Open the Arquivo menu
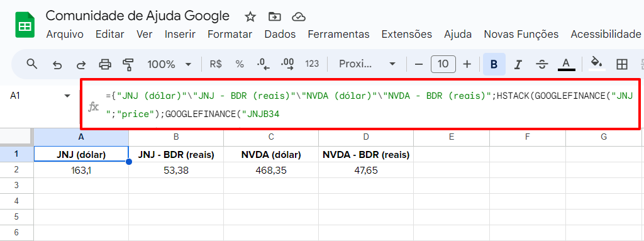644x241 pixels. pos(65,34)
